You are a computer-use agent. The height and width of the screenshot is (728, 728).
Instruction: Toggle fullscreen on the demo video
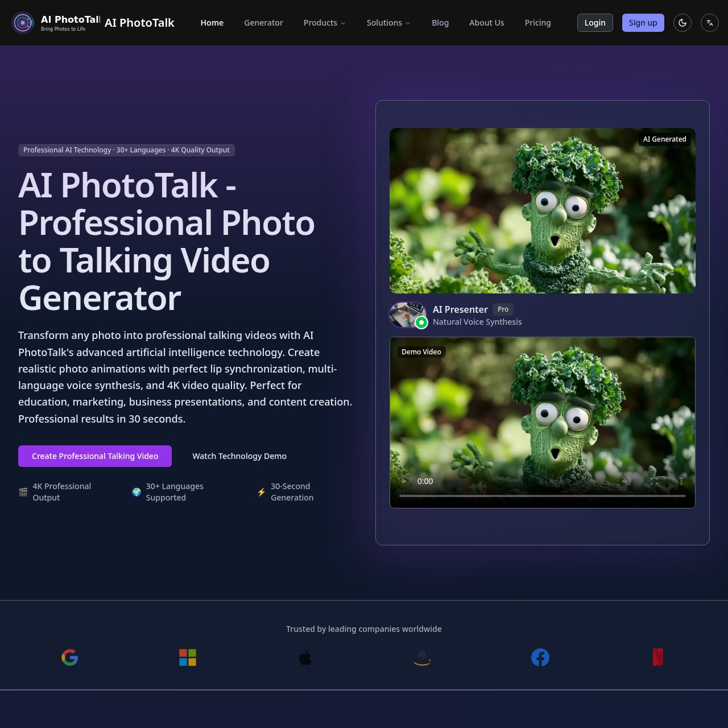click(x=653, y=481)
